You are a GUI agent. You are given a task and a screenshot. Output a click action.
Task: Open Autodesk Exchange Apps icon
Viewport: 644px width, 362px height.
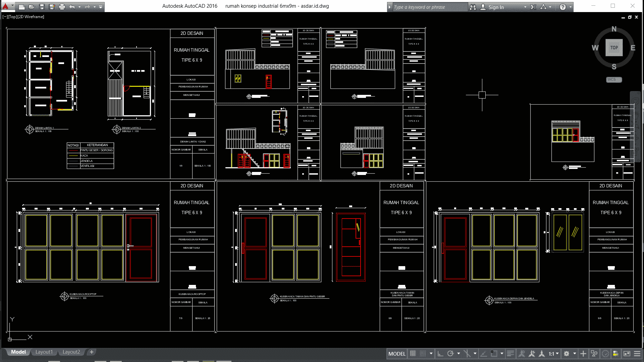click(x=533, y=7)
